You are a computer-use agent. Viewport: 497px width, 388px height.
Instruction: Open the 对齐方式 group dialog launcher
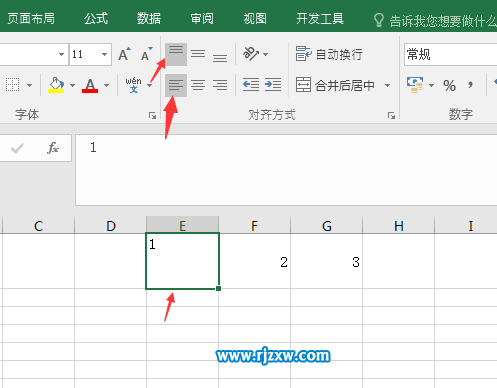[x=391, y=116]
